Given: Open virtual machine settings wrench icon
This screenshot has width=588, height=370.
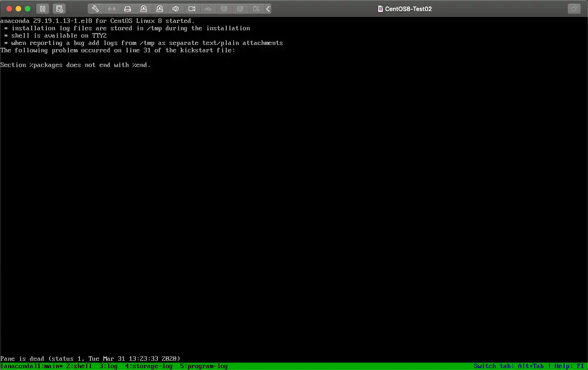Looking at the screenshot, I should (95, 9).
